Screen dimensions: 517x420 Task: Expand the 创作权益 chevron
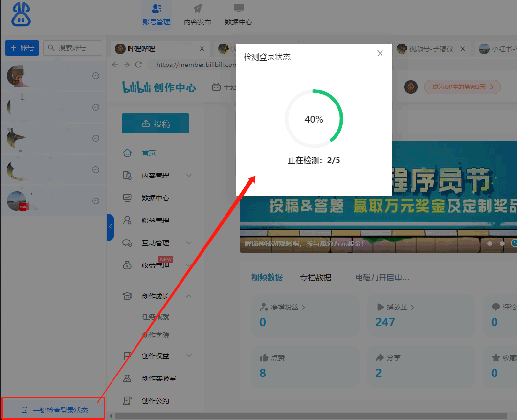[x=189, y=356]
